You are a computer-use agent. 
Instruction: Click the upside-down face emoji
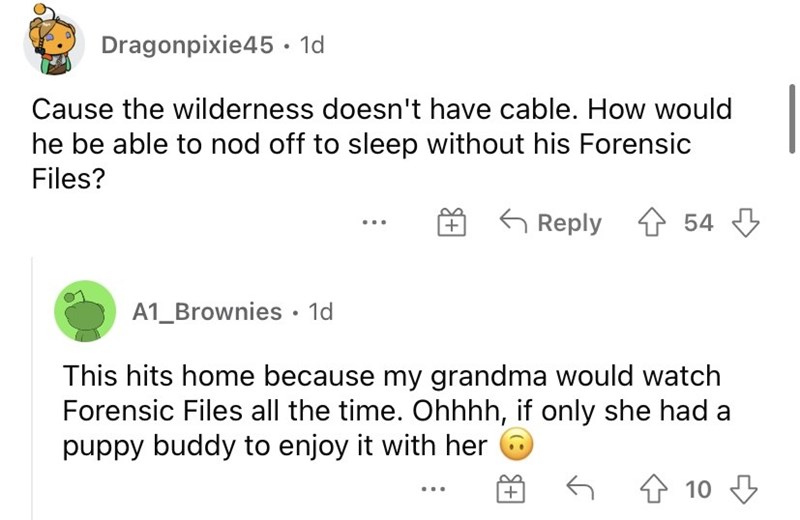point(516,445)
